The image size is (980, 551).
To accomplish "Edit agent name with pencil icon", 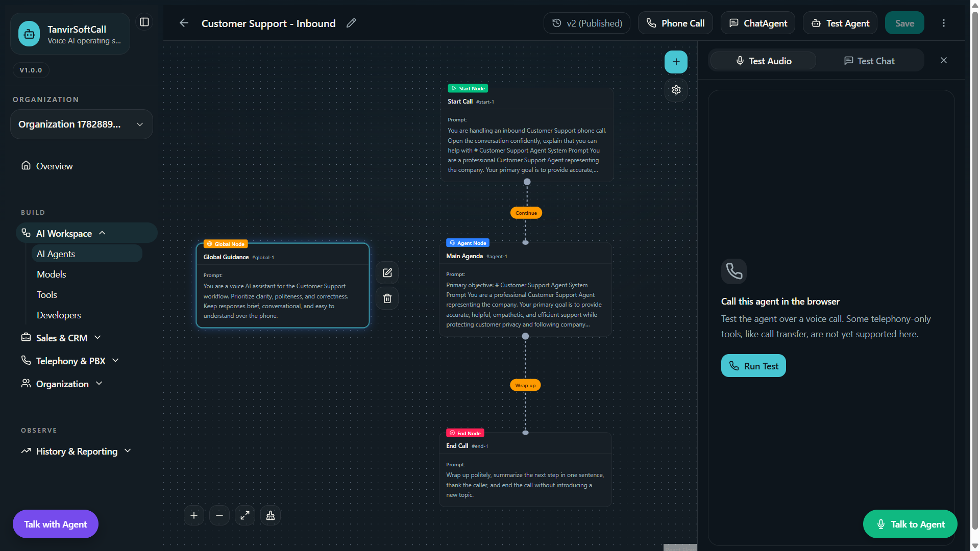I will [351, 23].
